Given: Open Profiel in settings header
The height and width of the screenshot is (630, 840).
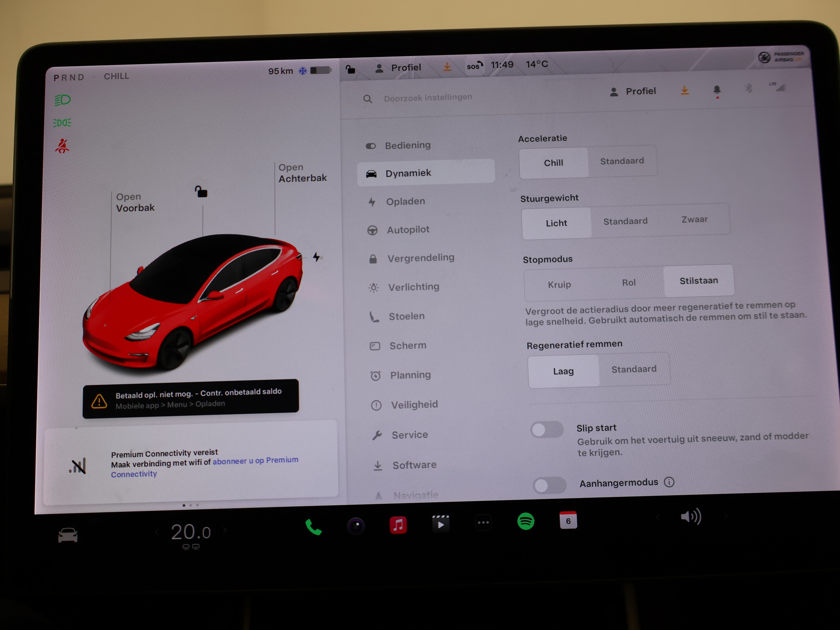Looking at the screenshot, I should [x=633, y=91].
